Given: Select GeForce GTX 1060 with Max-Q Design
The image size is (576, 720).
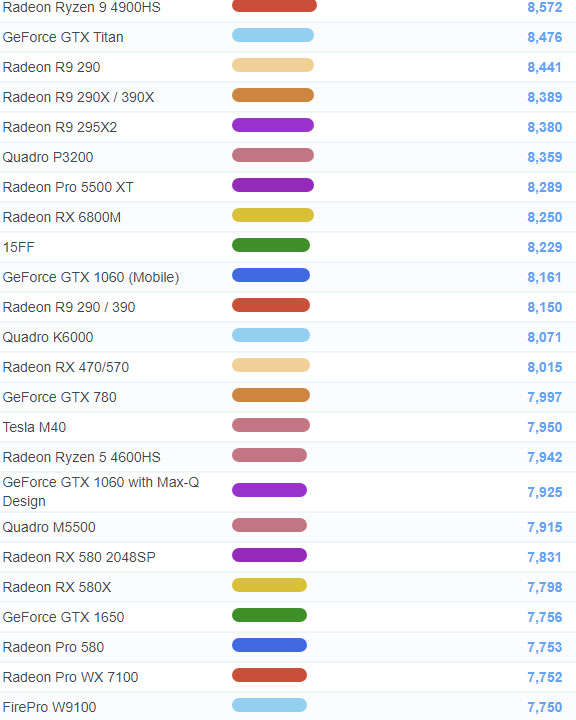Looking at the screenshot, I should (x=101, y=492).
